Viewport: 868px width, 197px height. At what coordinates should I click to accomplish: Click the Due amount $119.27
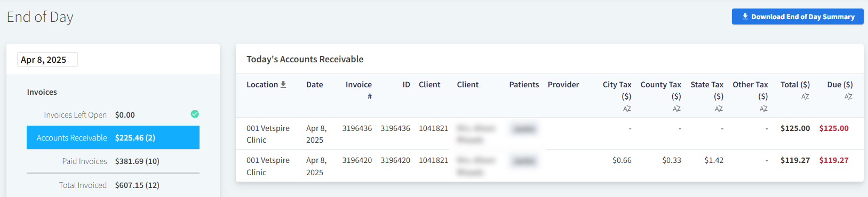(x=834, y=160)
